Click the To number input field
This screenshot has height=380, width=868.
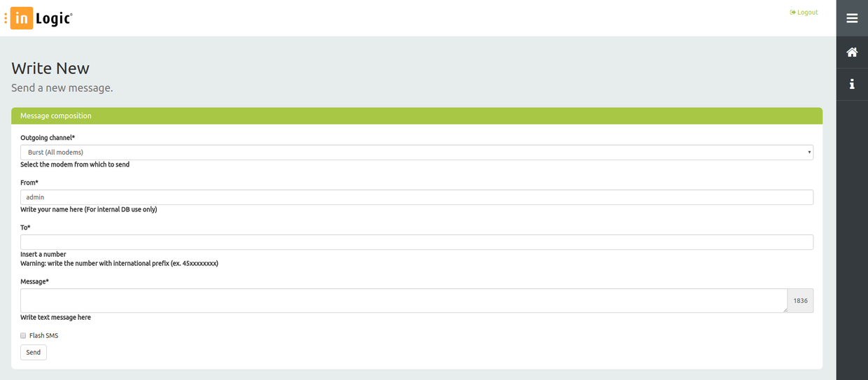click(416, 242)
